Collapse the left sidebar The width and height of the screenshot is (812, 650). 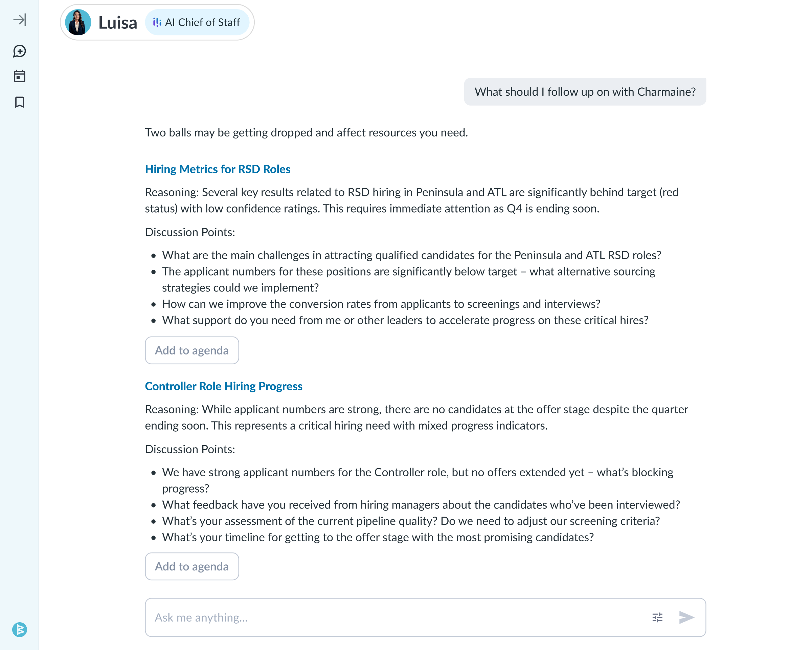(20, 20)
